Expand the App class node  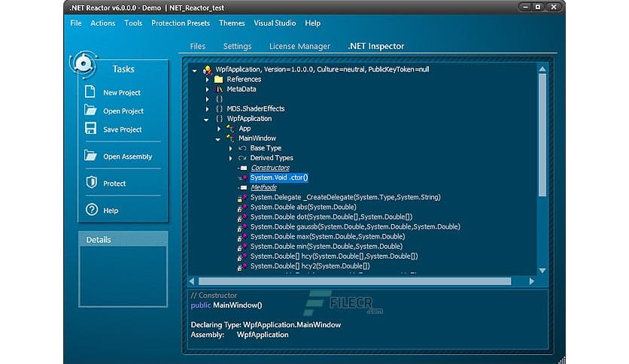[x=220, y=129]
